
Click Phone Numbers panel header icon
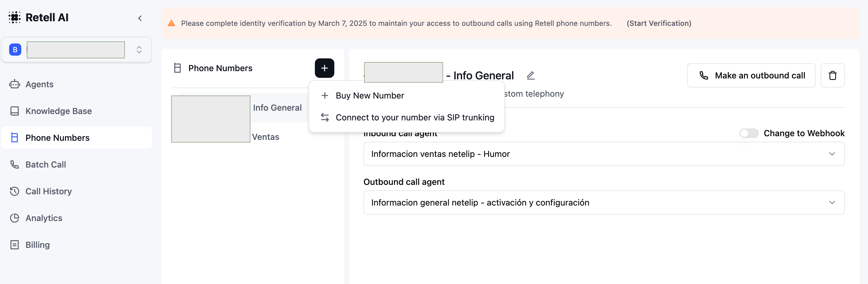point(177,68)
